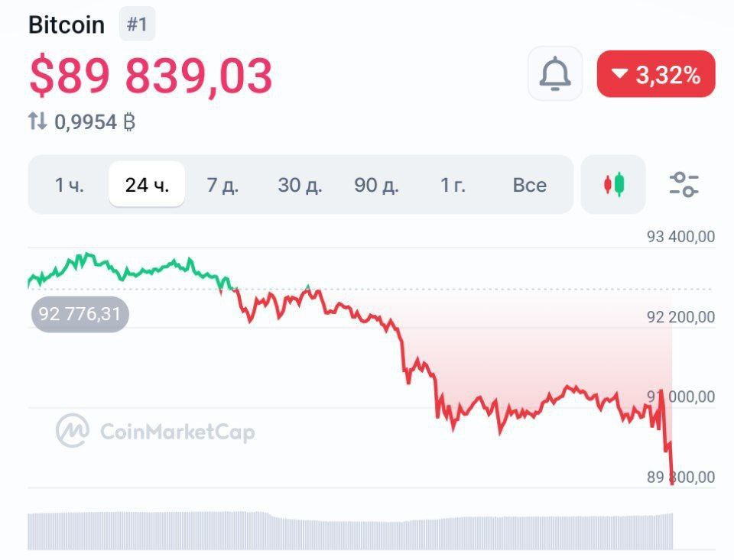Click the CoinMarketCap watermark logo
The image size is (734, 560).
73,432
